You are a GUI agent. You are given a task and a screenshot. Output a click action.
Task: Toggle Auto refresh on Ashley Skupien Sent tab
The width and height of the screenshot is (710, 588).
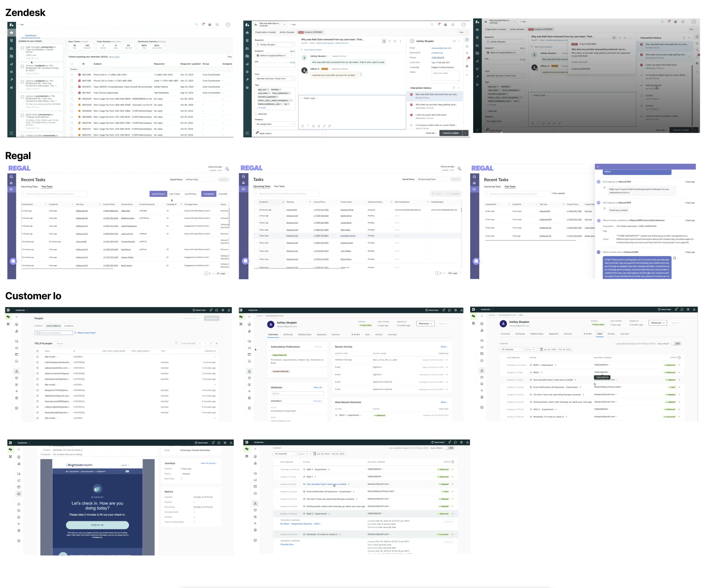click(x=676, y=343)
